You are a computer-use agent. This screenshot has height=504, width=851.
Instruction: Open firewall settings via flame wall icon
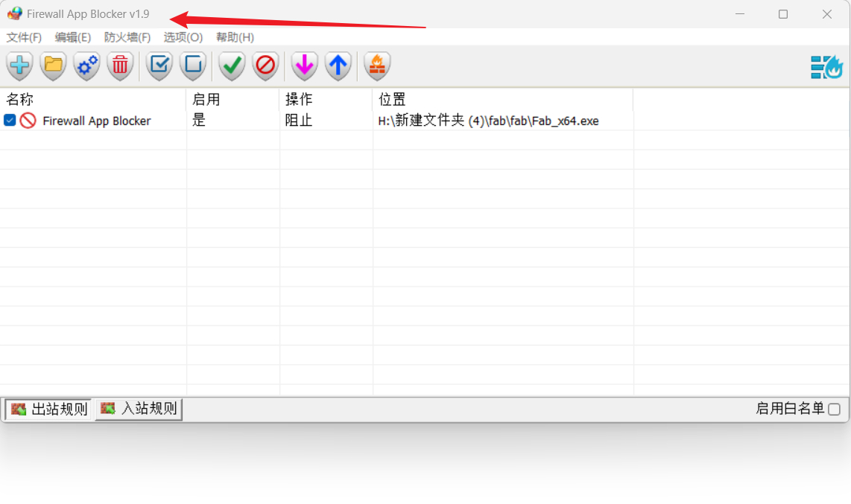click(x=377, y=66)
